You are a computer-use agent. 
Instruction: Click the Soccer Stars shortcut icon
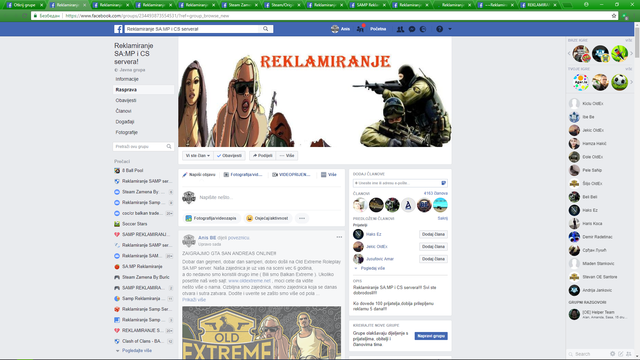[x=117, y=224]
